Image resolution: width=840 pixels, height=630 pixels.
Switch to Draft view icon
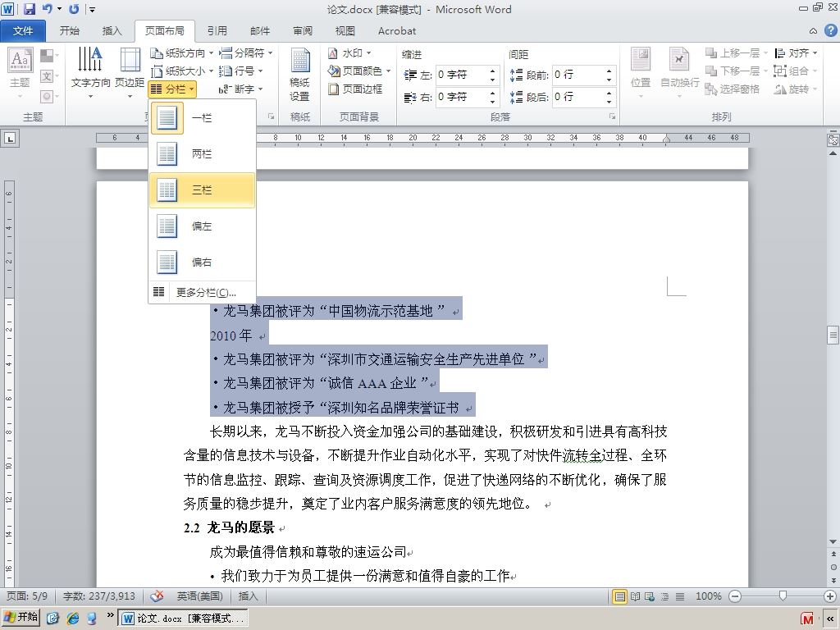(x=680, y=596)
